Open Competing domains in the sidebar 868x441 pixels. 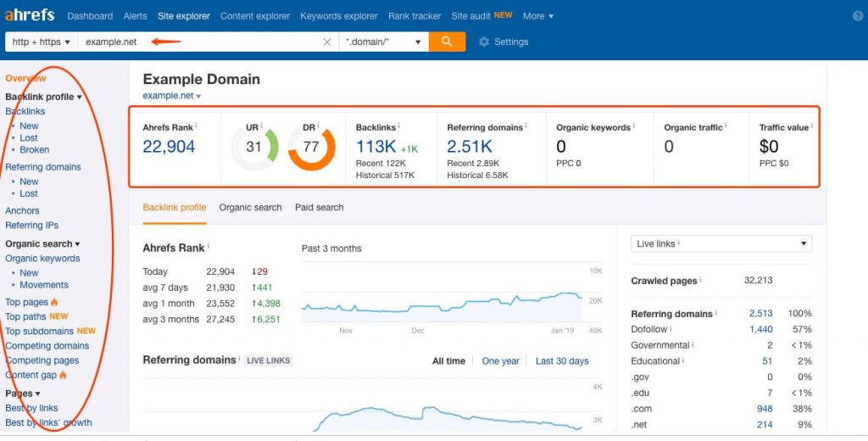click(x=47, y=346)
